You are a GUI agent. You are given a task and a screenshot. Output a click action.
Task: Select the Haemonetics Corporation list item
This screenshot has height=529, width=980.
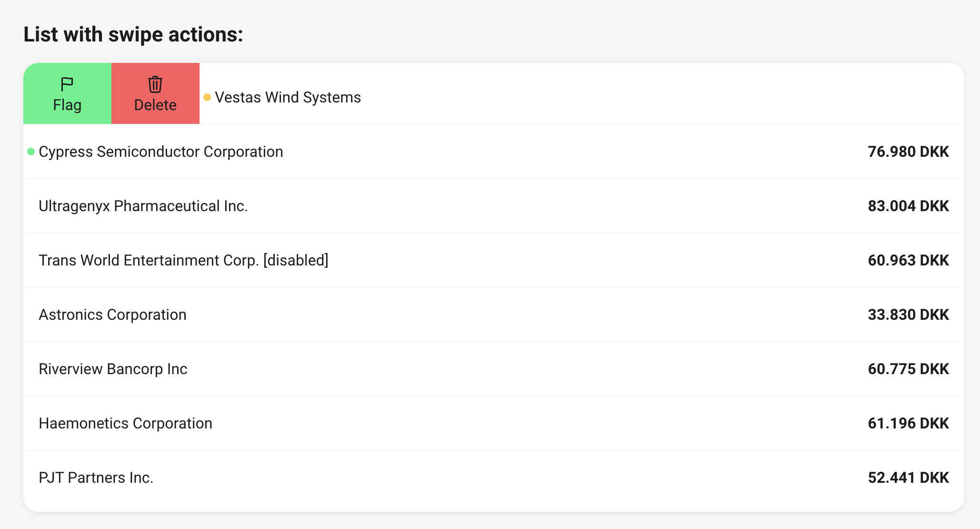pos(429,423)
